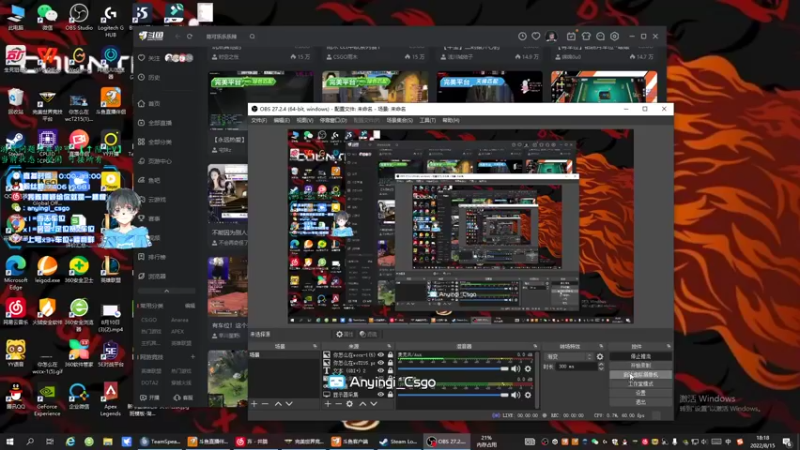Screen dimensions: 800x450
Task: Pop out the audio mixer dock
Action: 535,346
